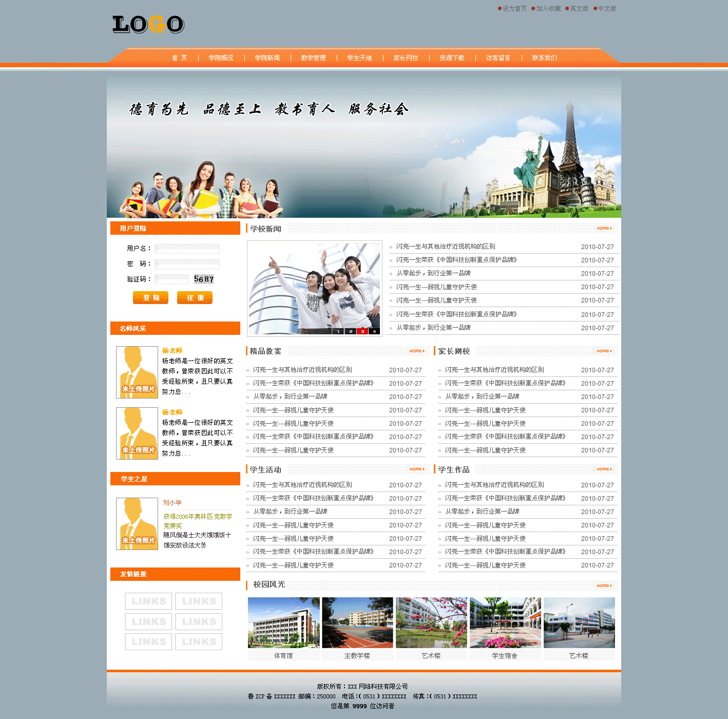Open MORE link in 家长网校 section

(604, 351)
